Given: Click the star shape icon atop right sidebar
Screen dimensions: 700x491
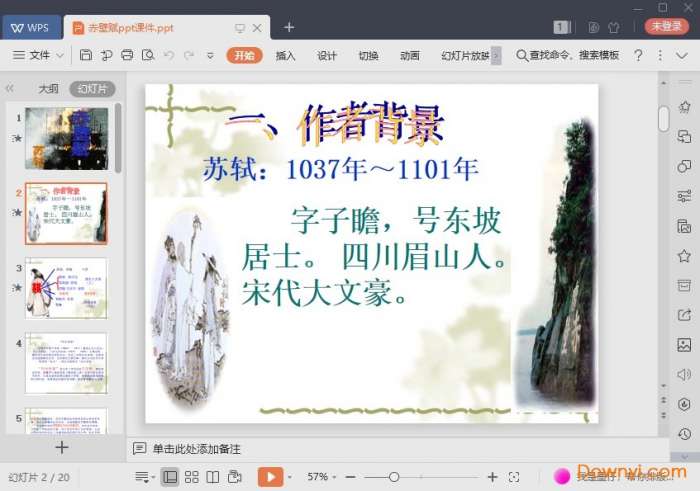Looking at the screenshot, I should (684, 106).
